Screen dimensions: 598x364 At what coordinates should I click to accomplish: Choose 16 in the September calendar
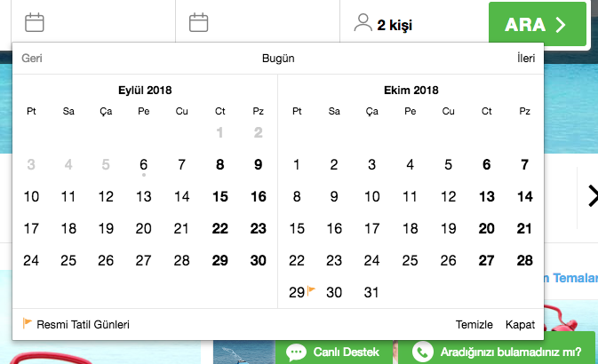[259, 197]
